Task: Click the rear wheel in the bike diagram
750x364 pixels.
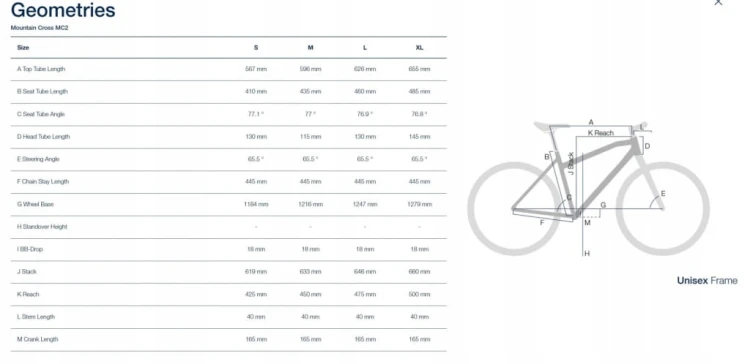Action: (514, 209)
